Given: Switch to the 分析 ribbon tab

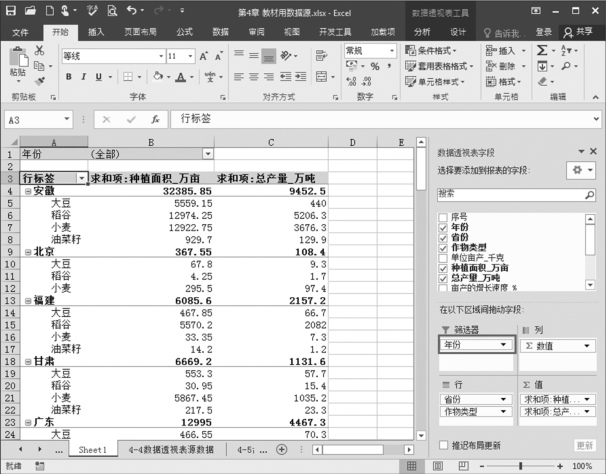Looking at the screenshot, I should [422, 32].
